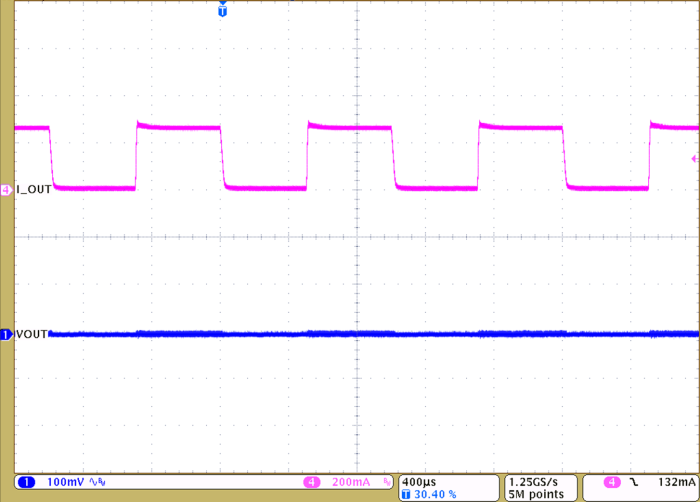Click the 200mA vertical scale readout
700x502 pixels.
(350, 482)
